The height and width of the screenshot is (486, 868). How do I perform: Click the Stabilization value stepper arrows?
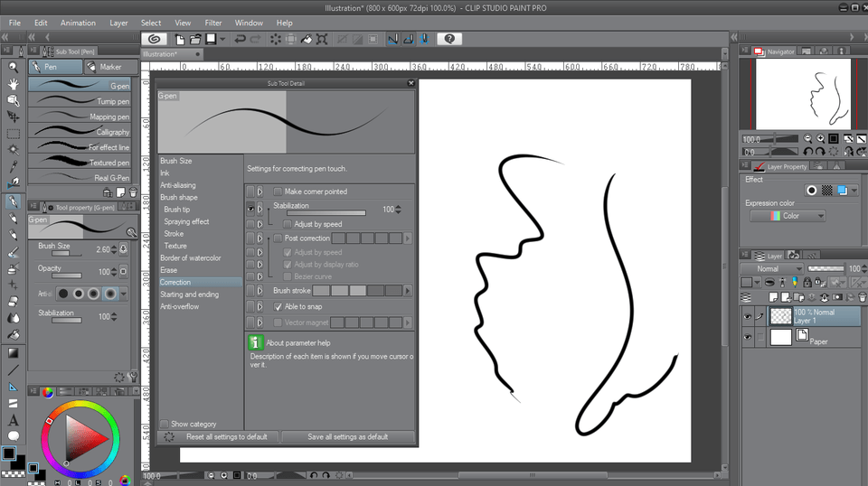pos(398,210)
